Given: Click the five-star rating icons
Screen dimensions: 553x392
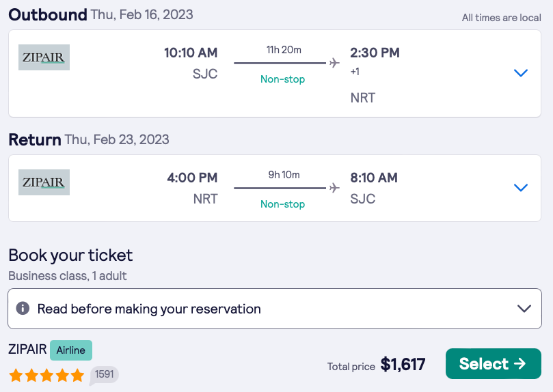Looking at the screenshot, I should tap(46, 375).
